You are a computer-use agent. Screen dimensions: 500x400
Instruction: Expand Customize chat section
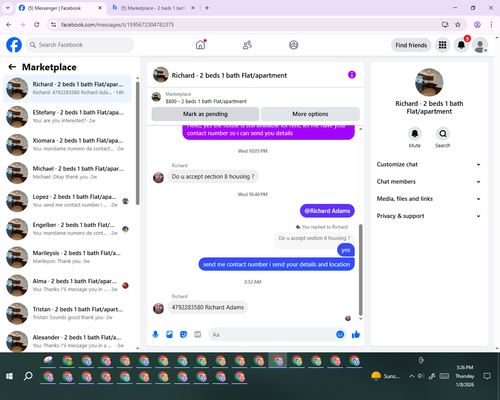click(429, 164)
